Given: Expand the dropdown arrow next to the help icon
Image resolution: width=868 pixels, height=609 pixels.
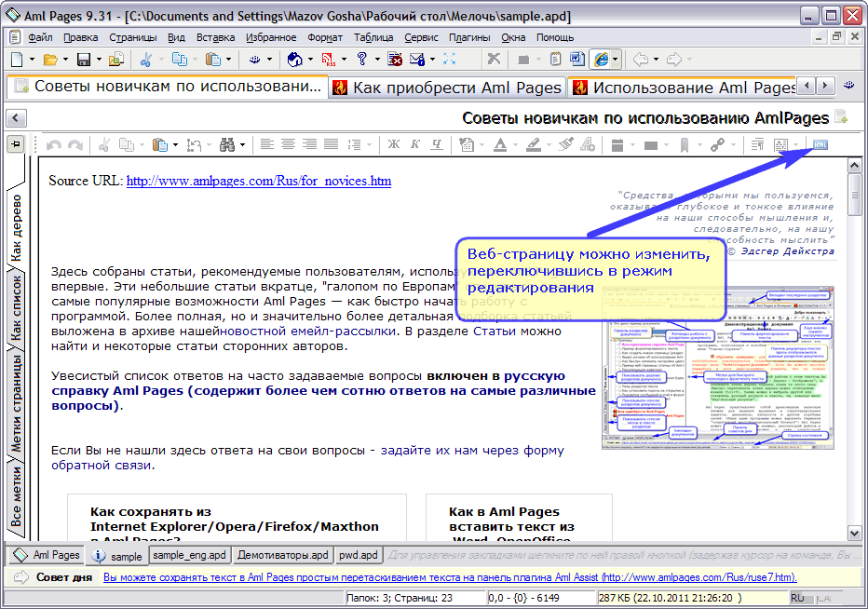Looking at the screenshot, I should tap(377, 60).
